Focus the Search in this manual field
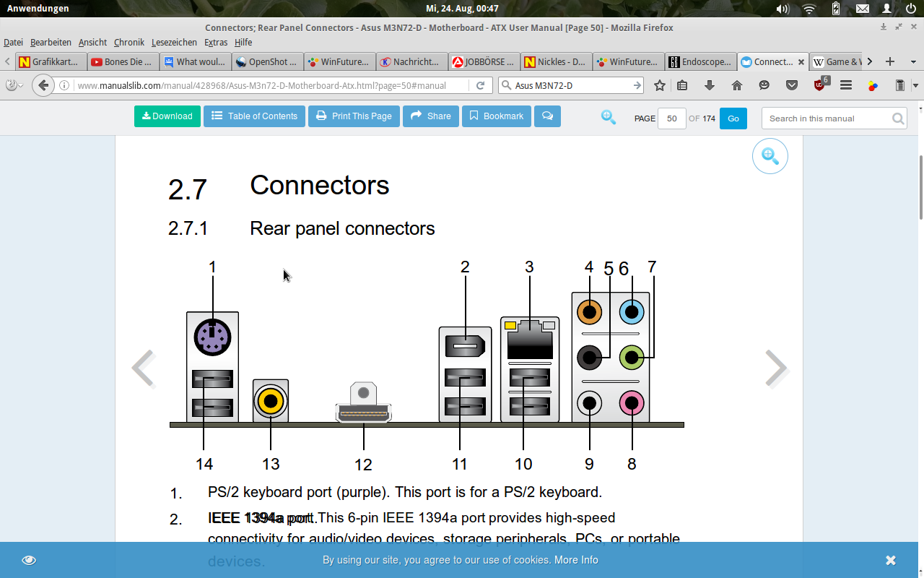This screenshot has width=924, height=578. 834,118
